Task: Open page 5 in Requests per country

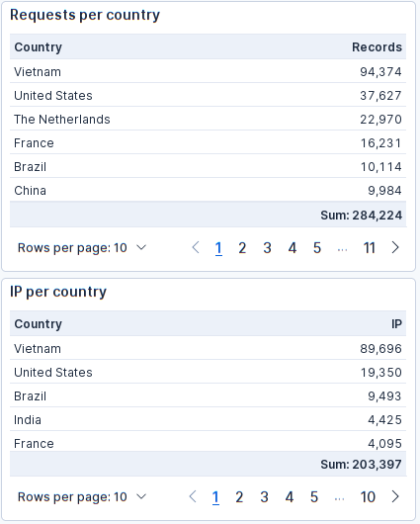Action: pos(317,247)
